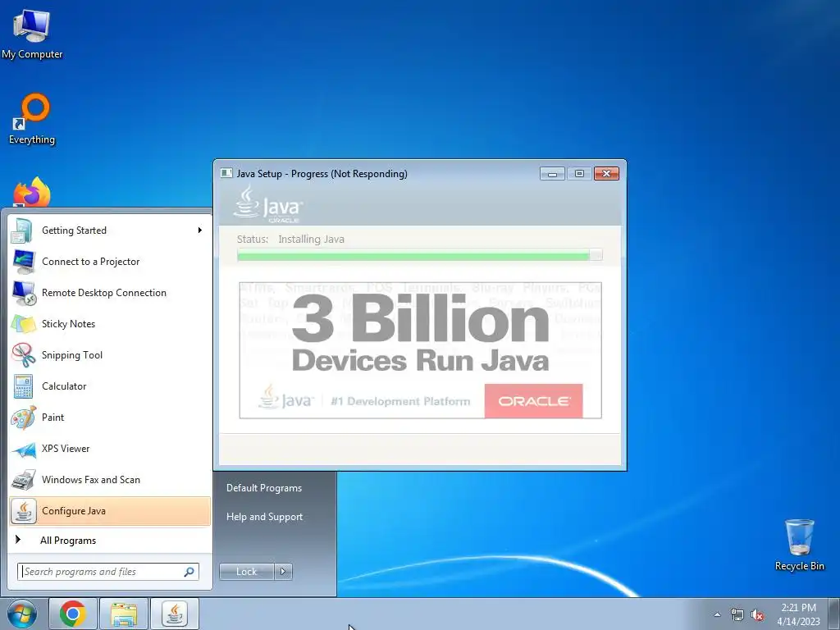Screen dimensions: 840x630
Task: Click the Configure Java coffee-cup icon
Action: 23,511
